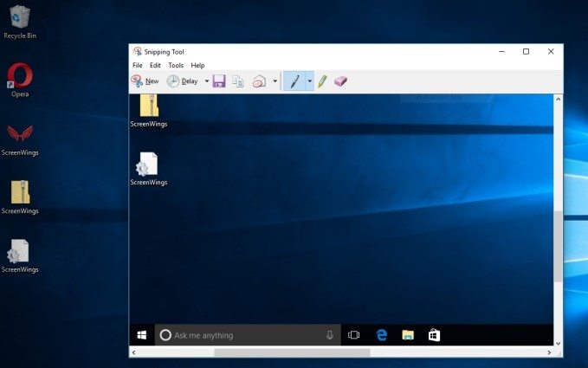Save the snip with floppy disk icon
The image size is (588, 368).
click(219, 81)
